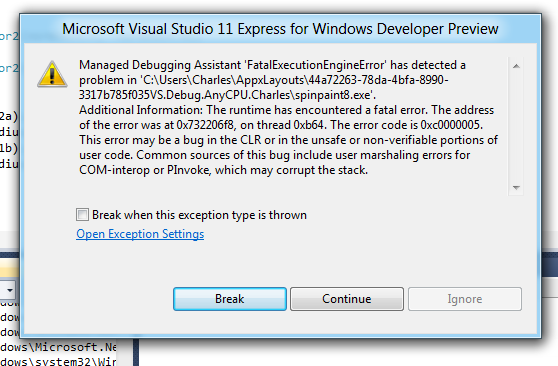Click code line '2a)' in background editor

pyautogui.click(x=9, y=116)
